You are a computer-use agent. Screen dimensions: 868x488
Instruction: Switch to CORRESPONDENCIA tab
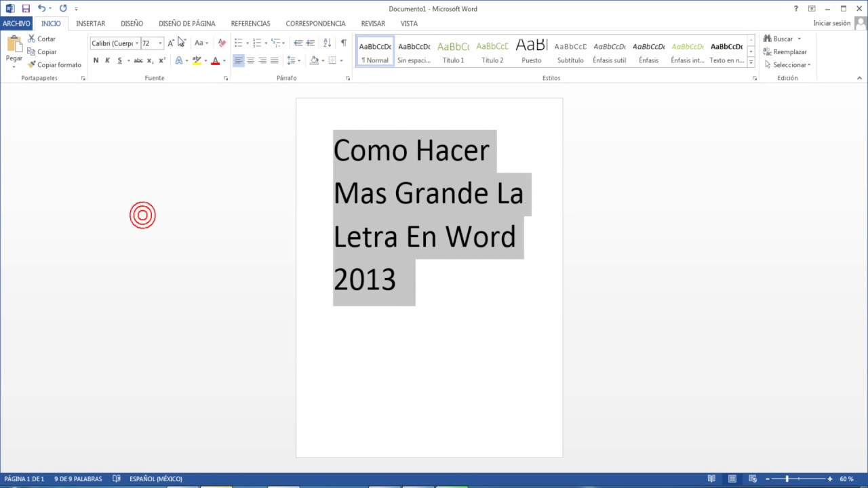click(x=315, y=23)
